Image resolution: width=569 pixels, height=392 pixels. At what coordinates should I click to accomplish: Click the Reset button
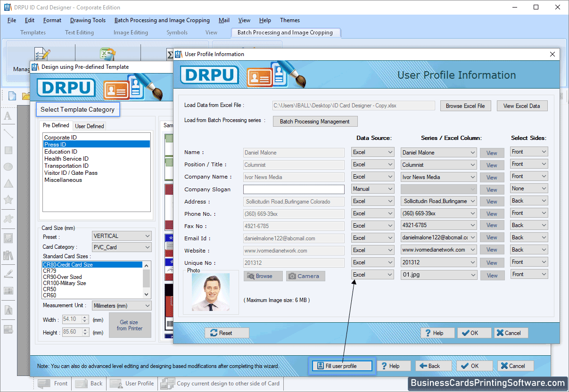pyautogui.click(x=226, y=333)
